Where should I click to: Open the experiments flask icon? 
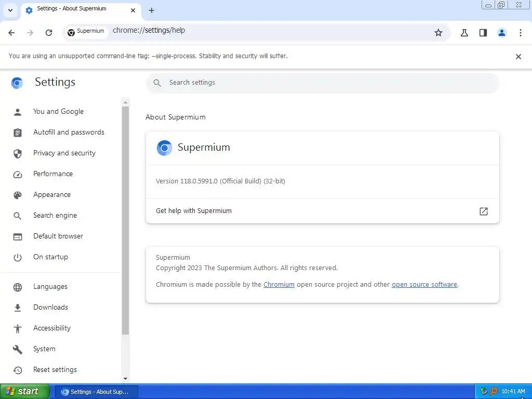point(464,33)
